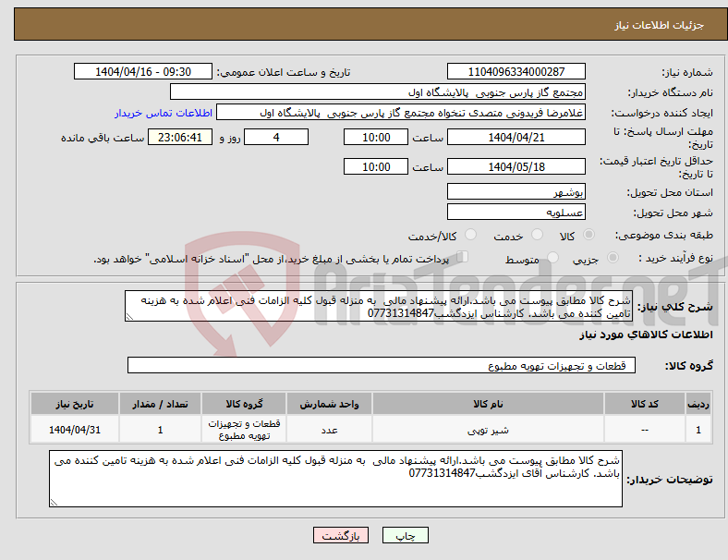This screenshot has height=560, width=728.
Task: Click the گروه کالا column header
Action: click(x=244, y=404)
